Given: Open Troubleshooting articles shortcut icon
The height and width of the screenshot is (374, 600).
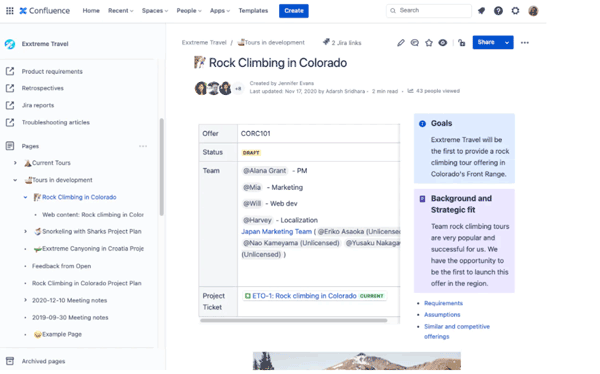Looking at the screenshot, I should pyautogui.click(x=10, y=122).
